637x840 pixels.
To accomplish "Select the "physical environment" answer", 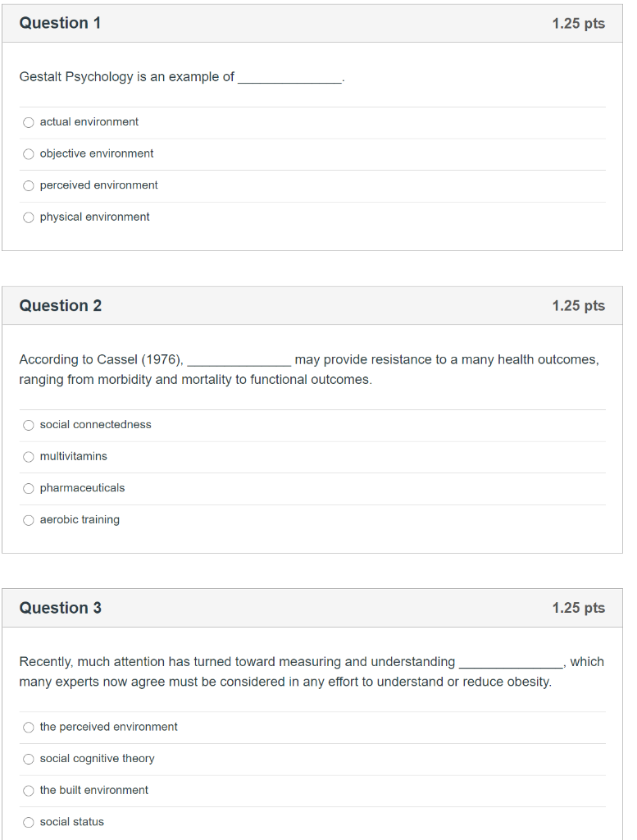I will 29,217.
